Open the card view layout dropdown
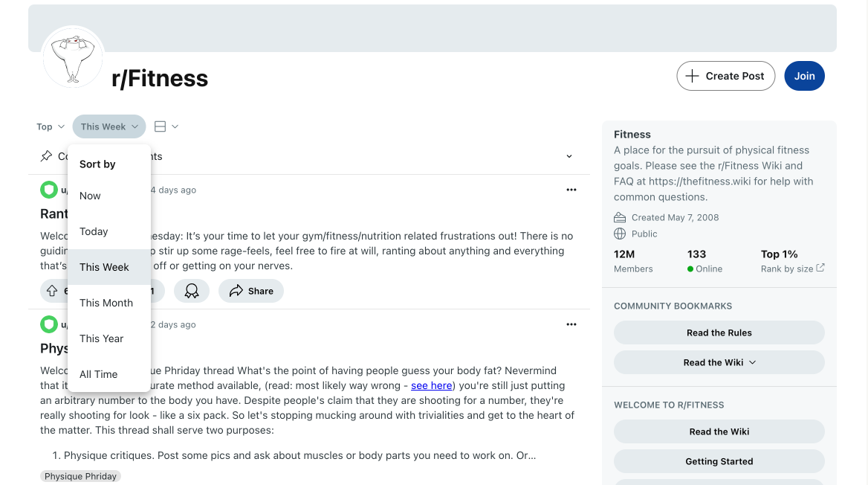The height and width of the screenshot is (485, 868). click(166, 126)
